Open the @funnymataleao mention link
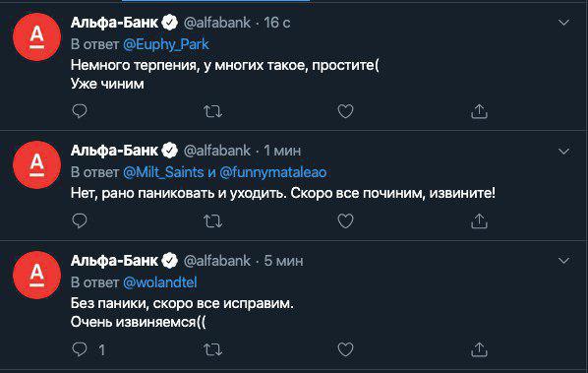The height and width of the screenshot is (373, 588). coord(273,172)
